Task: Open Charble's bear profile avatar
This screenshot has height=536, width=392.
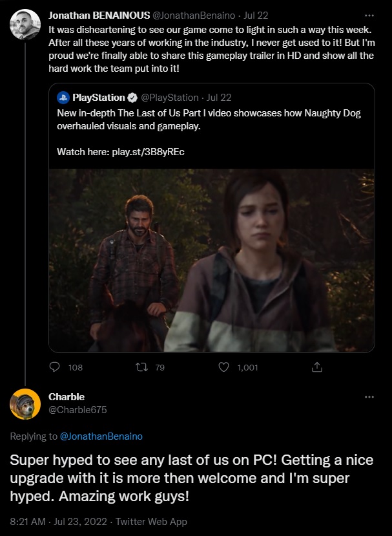Action: click(25, 404)
